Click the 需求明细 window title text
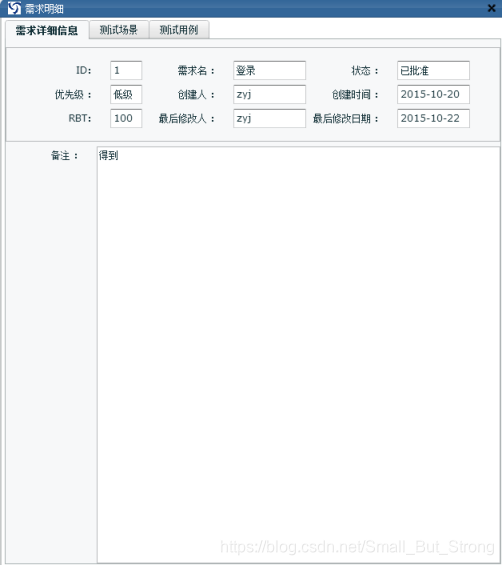503x565 pixels. [x=44, y=9]
